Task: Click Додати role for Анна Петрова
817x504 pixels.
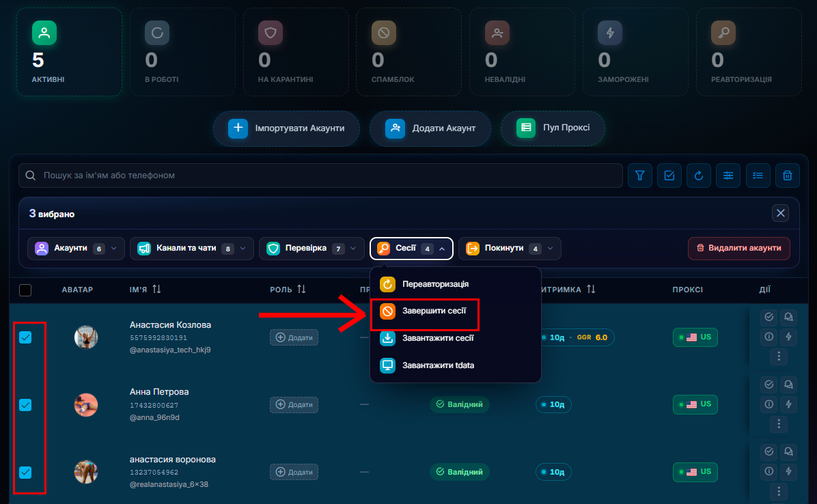Action: [294, 404]
